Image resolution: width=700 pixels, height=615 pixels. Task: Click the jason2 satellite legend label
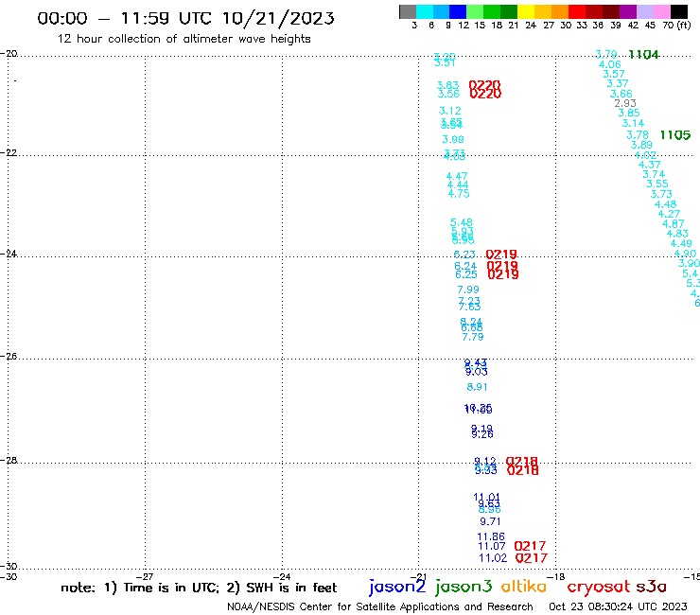[x=397, y=587]
